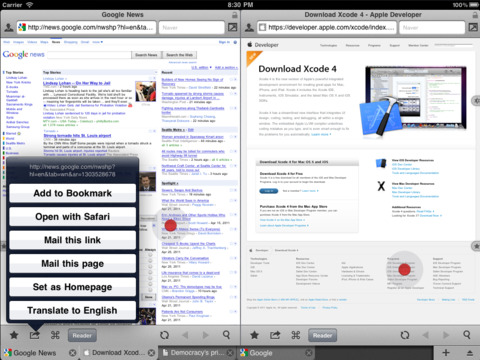Tap the eject icon in tab bar

470,353
